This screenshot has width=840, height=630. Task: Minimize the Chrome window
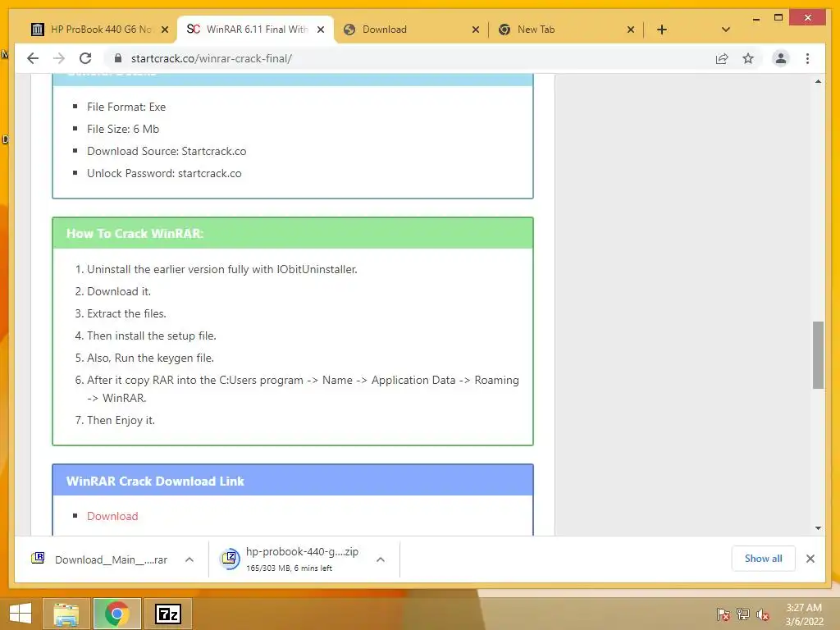click(x=756, y=18)
